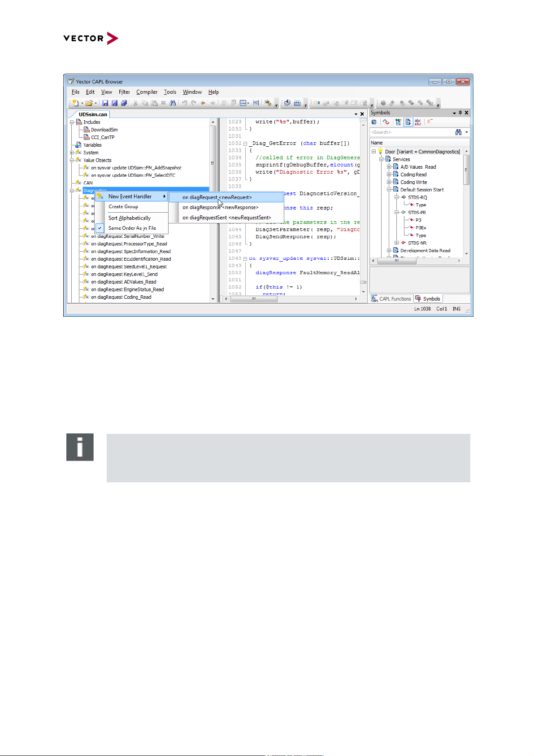Click the highlighted diagnostics document icon in Symbols
Viewport: 534px width, 756px height.
pos(408,122)
